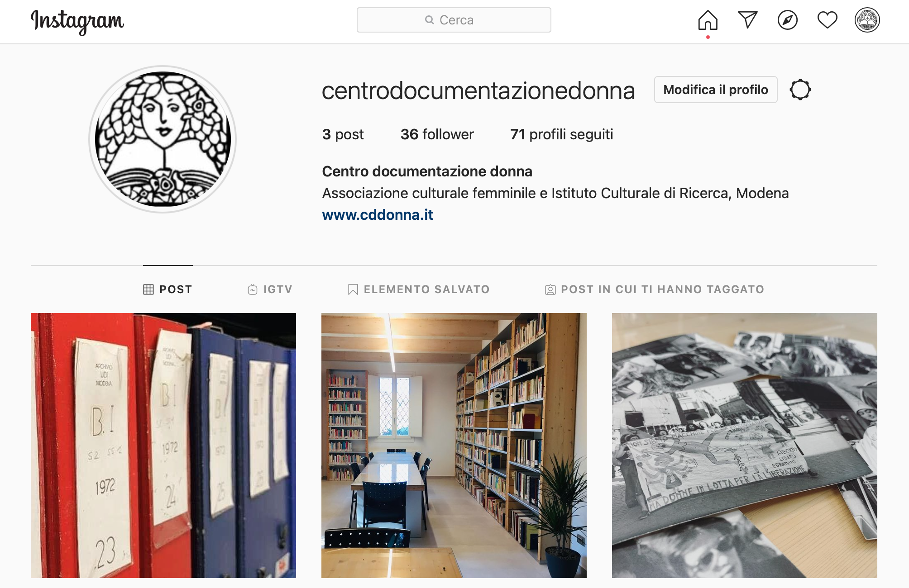Open activity notifications heart icon
The width and height of the screenshot is (909, 588).
(828, 20)
